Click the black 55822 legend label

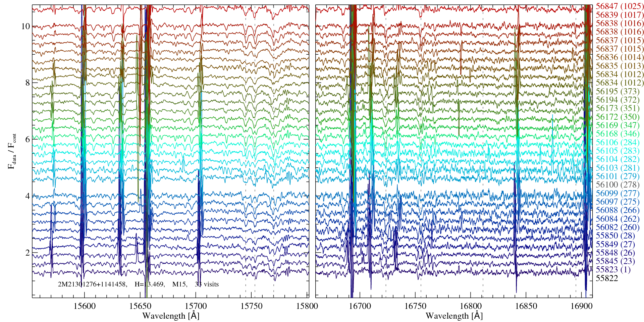606,278
